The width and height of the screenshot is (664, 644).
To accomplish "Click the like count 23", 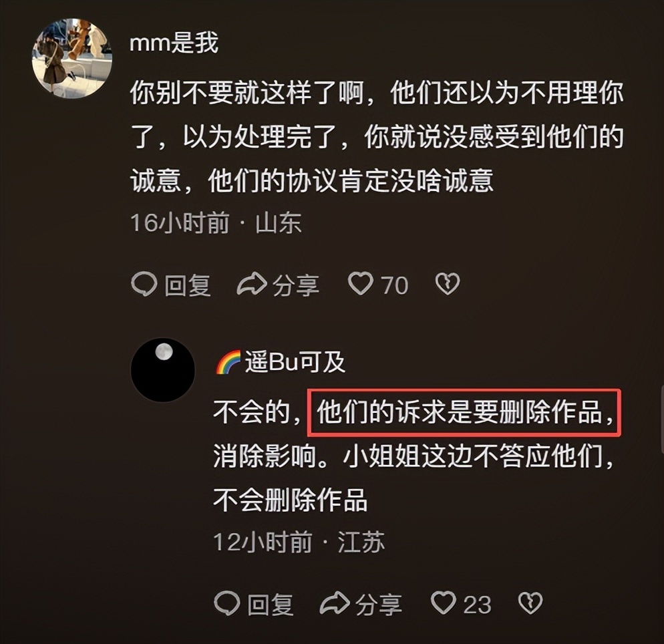I will click(477, 605).
